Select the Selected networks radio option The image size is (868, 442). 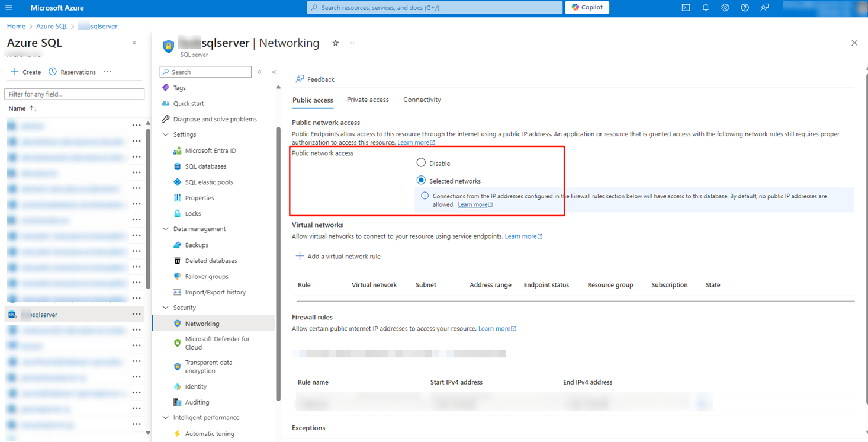[421, 180]
